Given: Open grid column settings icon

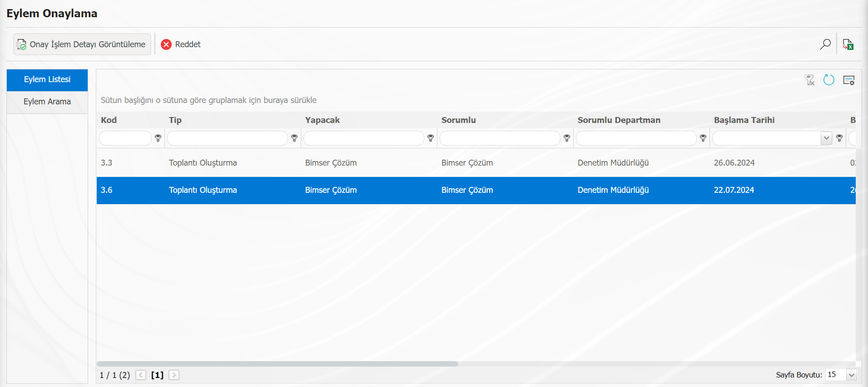Looking at the screenshot, I should point(849,80).
